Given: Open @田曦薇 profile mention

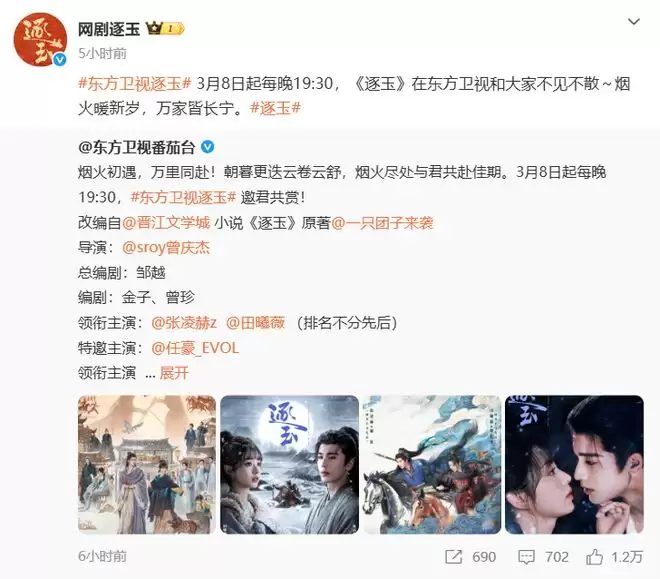Looking at the screenshot, I should click(255, 323).
